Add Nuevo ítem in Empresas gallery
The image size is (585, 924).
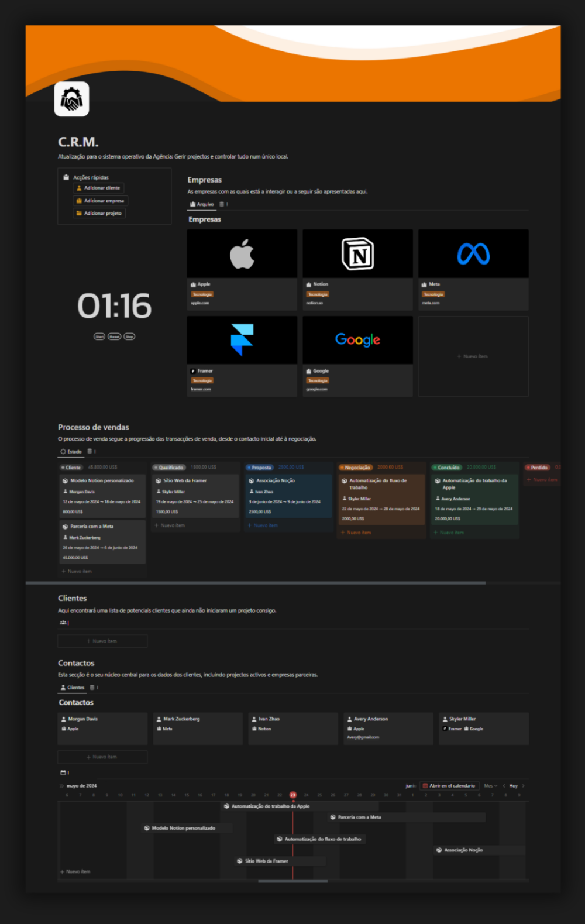[x=473, y=356]
